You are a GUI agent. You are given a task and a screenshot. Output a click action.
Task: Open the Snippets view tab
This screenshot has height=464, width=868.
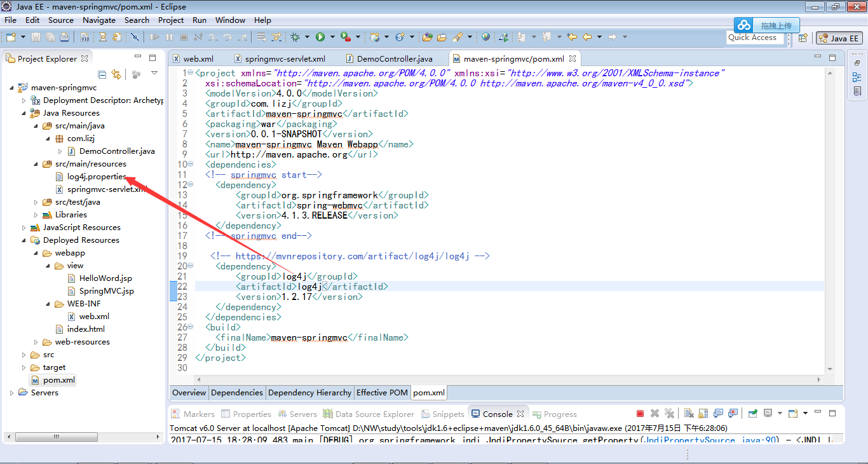pos(443,414)
